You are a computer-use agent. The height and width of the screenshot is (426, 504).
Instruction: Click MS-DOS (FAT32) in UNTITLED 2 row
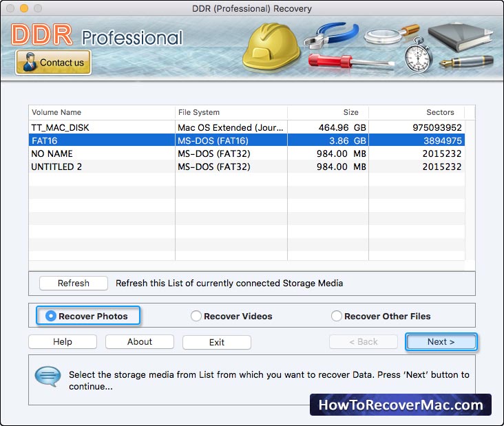tap(214, 167)
